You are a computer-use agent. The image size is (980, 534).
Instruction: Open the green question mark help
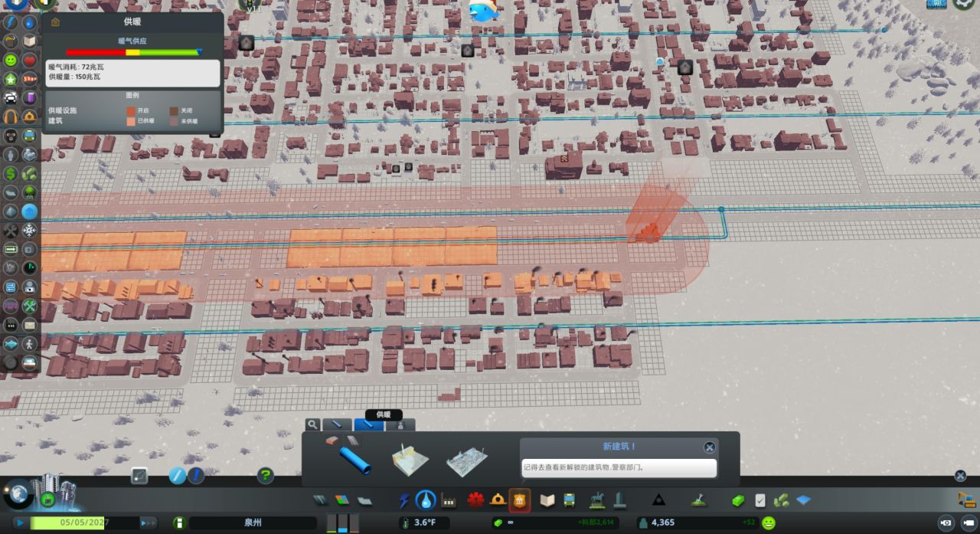tap(265, 476)
